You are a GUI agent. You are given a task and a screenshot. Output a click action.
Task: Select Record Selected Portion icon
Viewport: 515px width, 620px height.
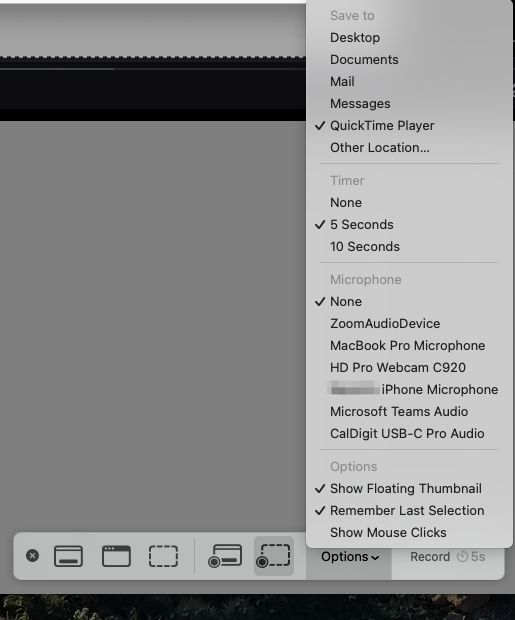[274, 556]
